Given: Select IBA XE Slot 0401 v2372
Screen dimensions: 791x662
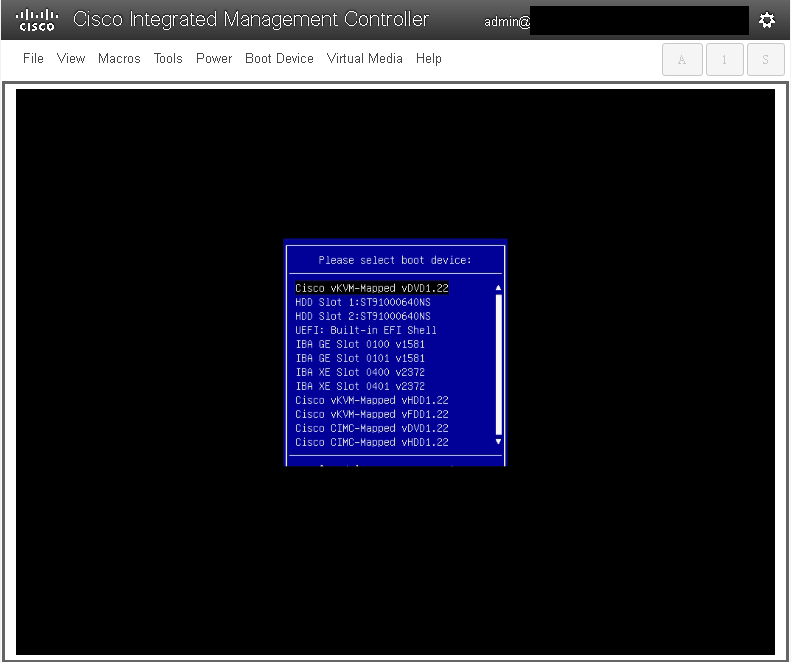Looking at the screenshot, I should [x=360, y=387].
